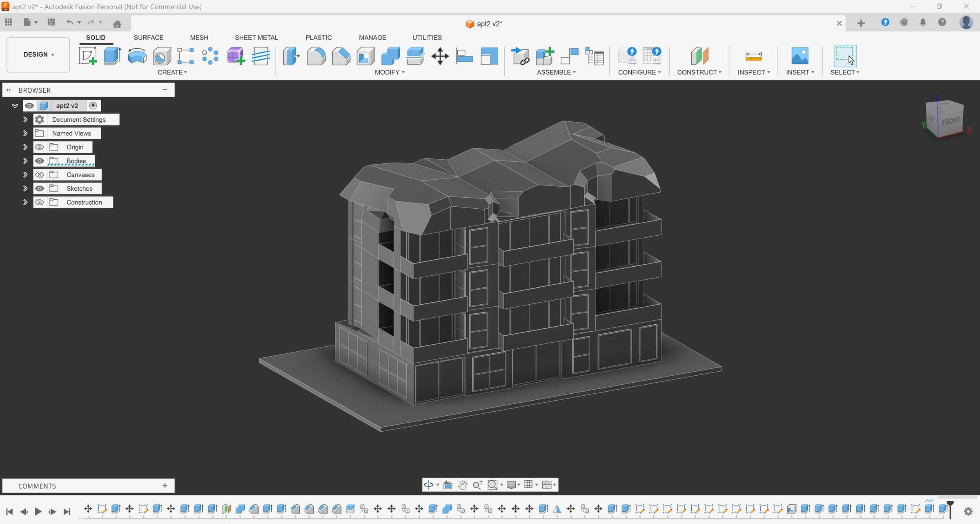The width and height of the screenshot is (980, 524).
Task: Switch to the MESH tab
Action: point(199,38)
